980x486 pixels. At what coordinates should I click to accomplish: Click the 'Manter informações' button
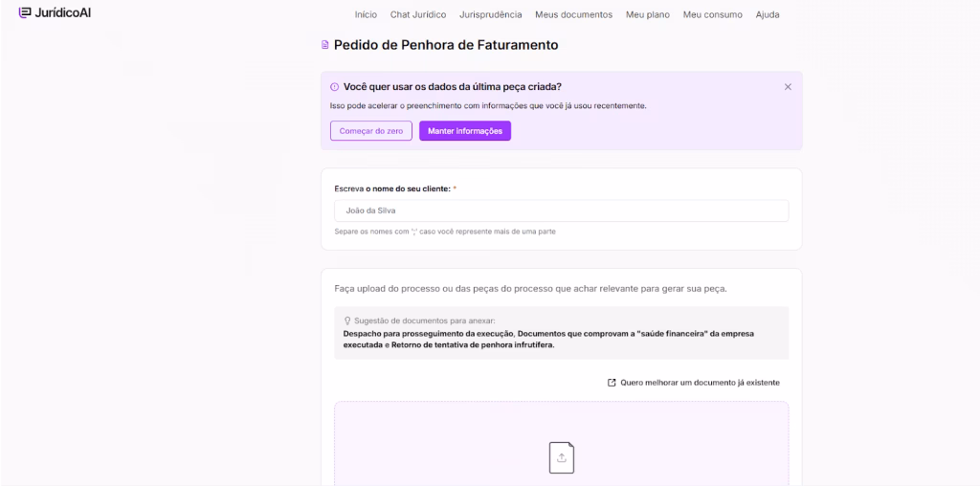(x=465, y=130)
